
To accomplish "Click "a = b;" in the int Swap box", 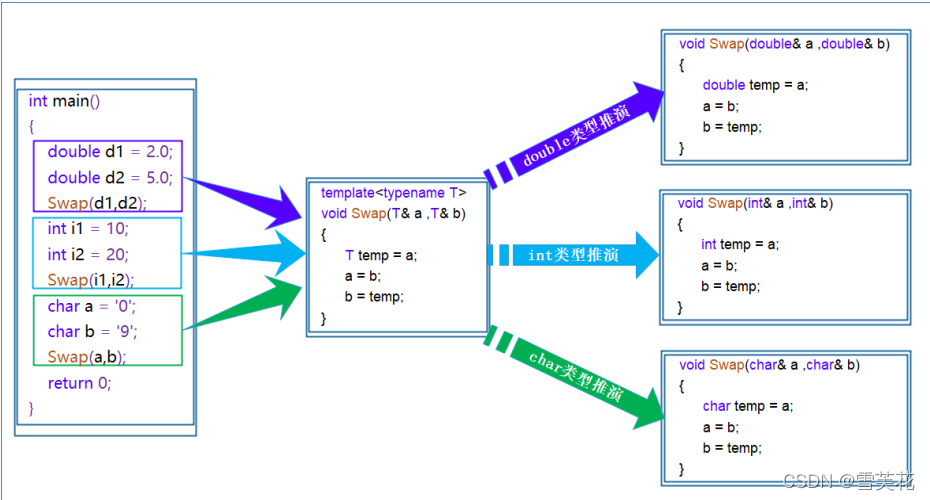I will click(719, 265).
